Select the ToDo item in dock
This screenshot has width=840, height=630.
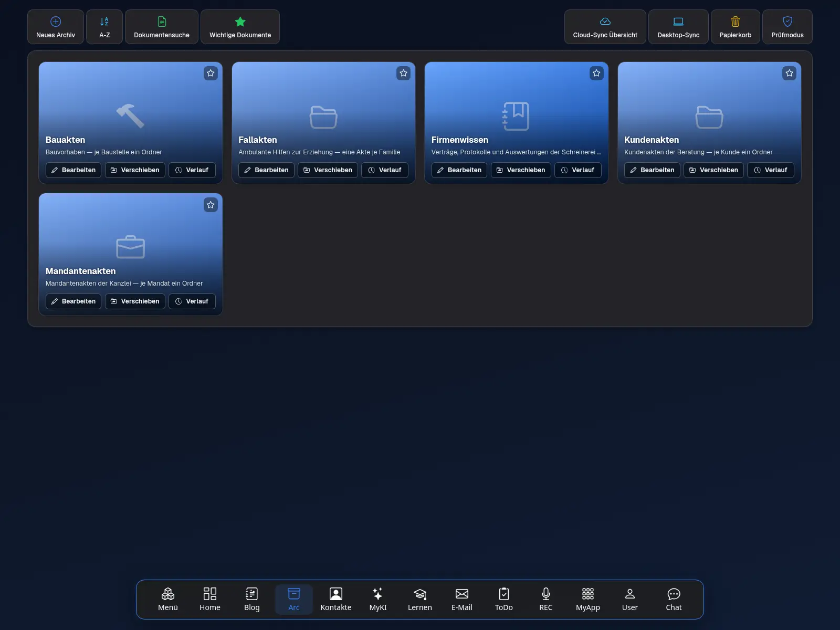(504, 600)
